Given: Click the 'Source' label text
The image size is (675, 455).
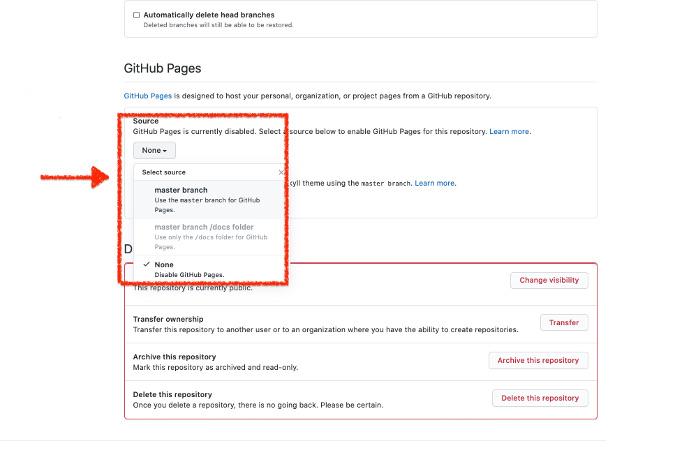Looking at the screenshot, I should click(146, 121).
